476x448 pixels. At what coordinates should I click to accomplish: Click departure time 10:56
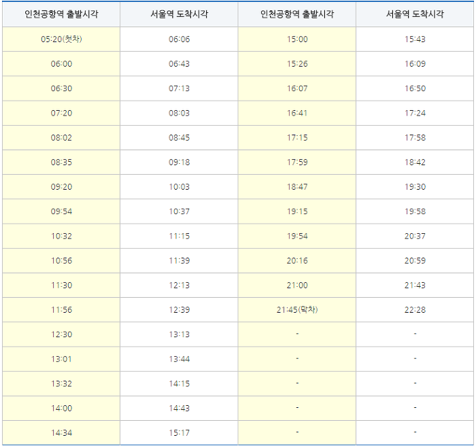click(61, 261)
